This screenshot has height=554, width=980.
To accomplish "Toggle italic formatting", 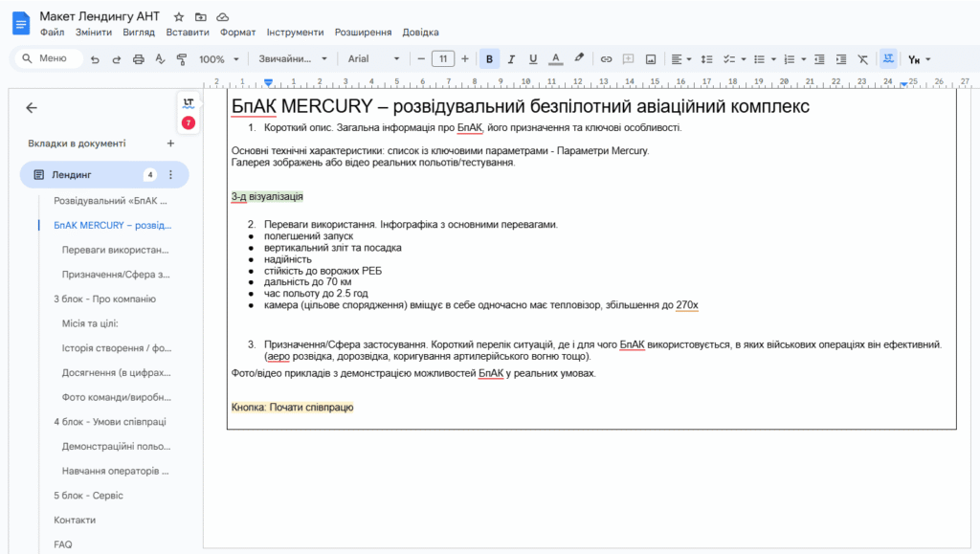I will 511,59.
